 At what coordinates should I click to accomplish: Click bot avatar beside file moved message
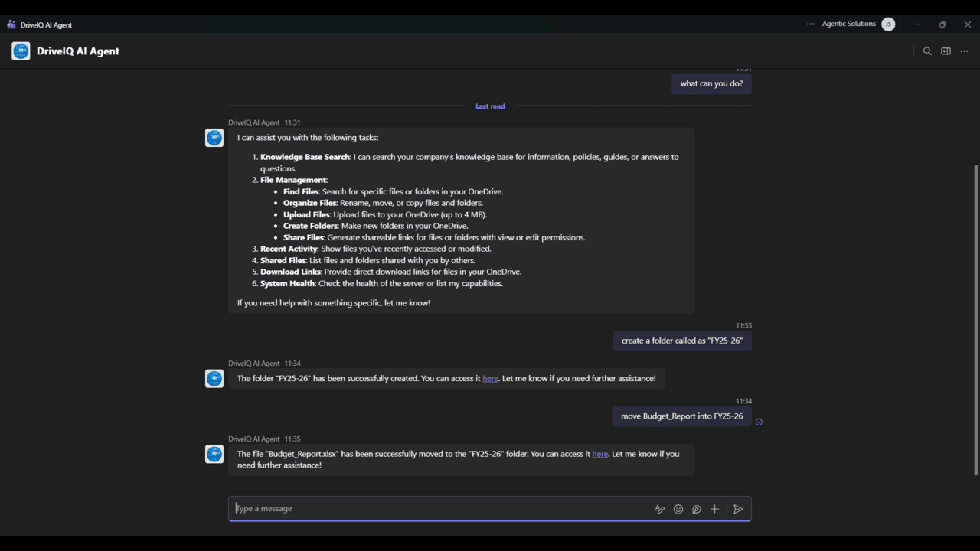(214, 455)
